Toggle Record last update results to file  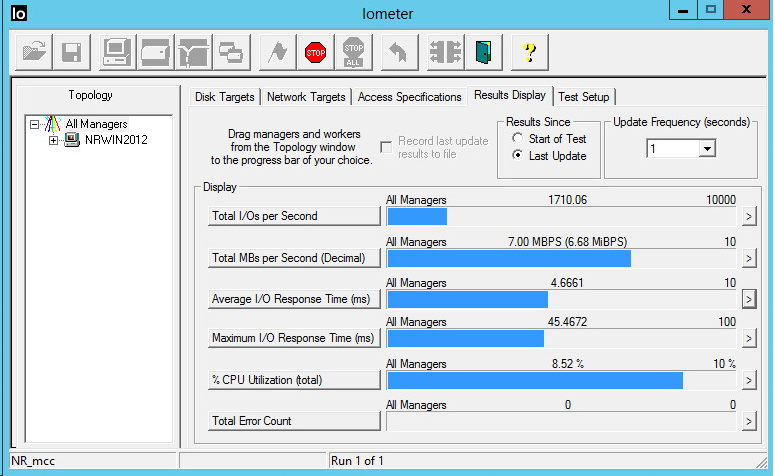point(386,147)
